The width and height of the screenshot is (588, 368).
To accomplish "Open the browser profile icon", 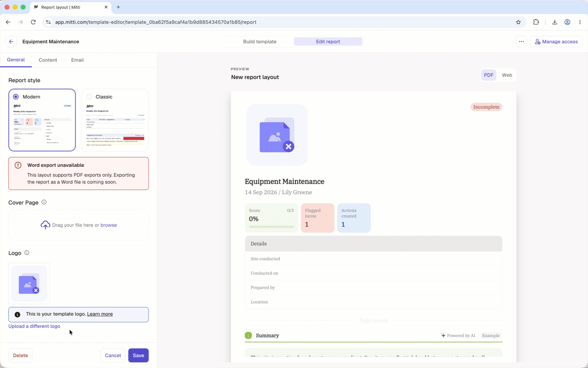I will tap(567, 22).
